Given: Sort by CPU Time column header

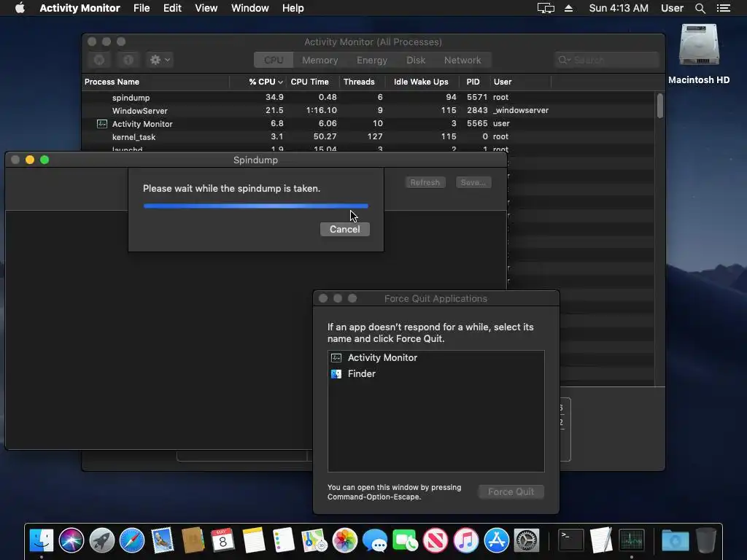Looking at the screenshot, I should 312,82.
